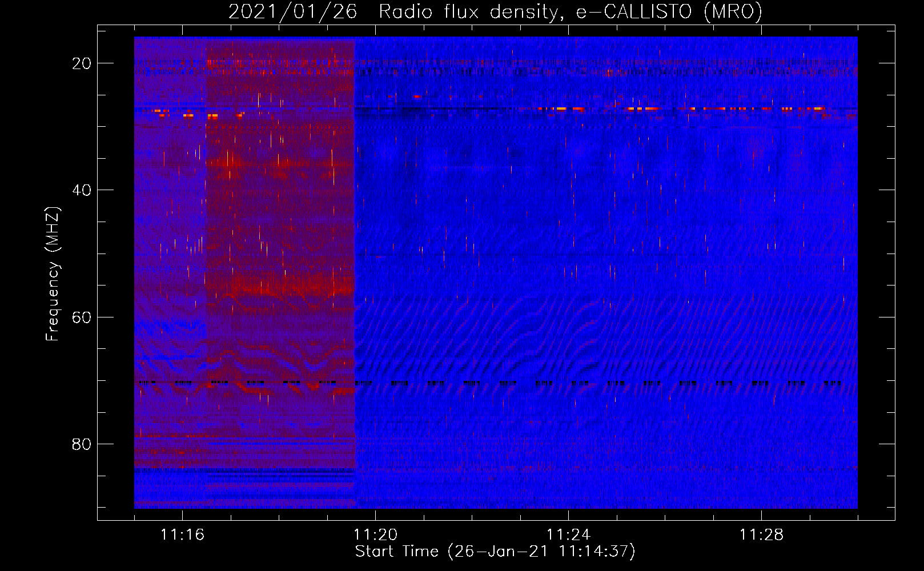924x571 pixels.
Task: Click the 11:28 time tick label
Action: (761, 534)
